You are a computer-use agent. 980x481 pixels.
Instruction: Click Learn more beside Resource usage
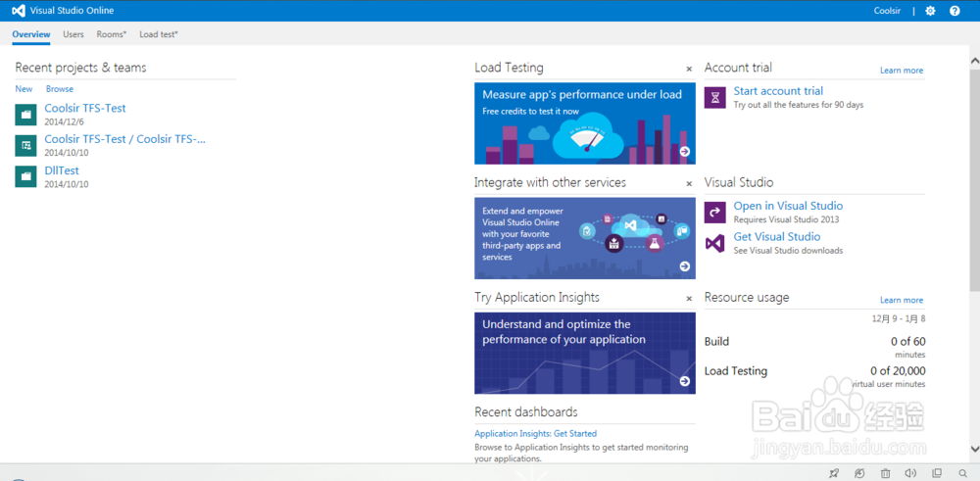[902, 300]
